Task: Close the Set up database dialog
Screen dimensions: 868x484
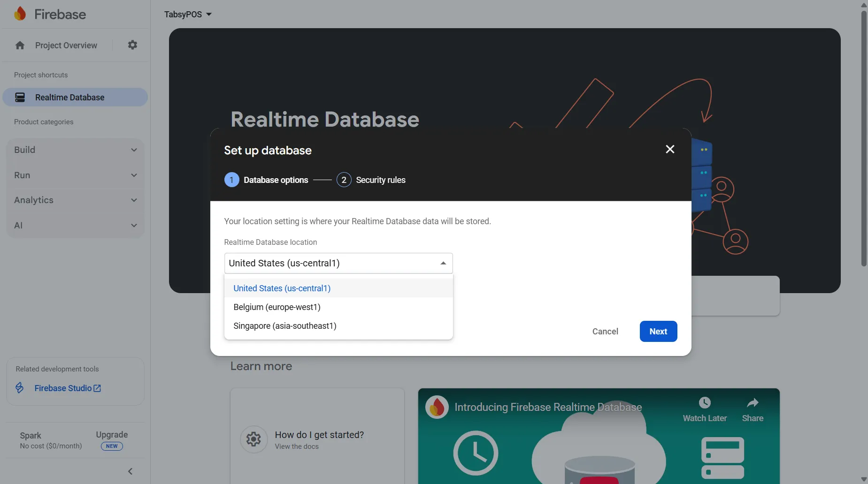Action: (670, 149)
